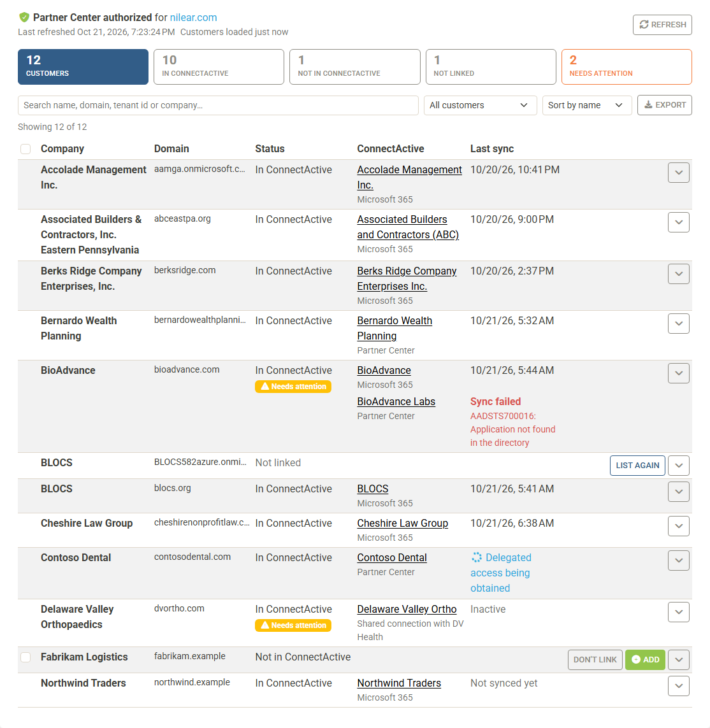The image size is (710, 728).
Task: Select the 1 Not In ConnectActive tab
Action: click(x=355, y=67)
